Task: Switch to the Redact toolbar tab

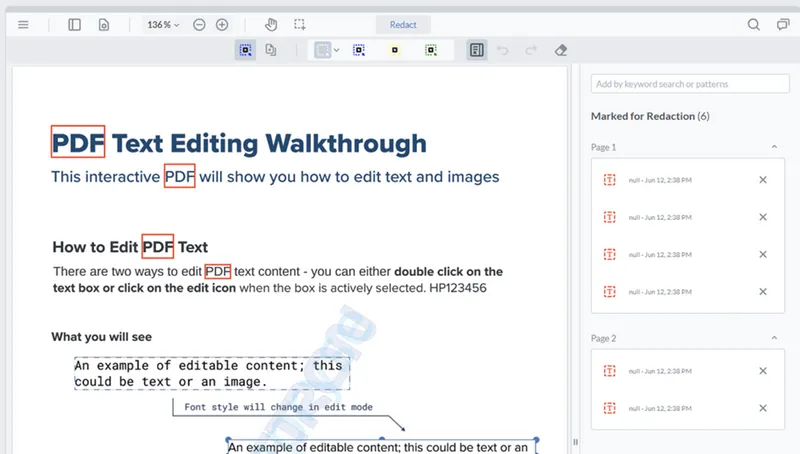Action: pos(403,24)
